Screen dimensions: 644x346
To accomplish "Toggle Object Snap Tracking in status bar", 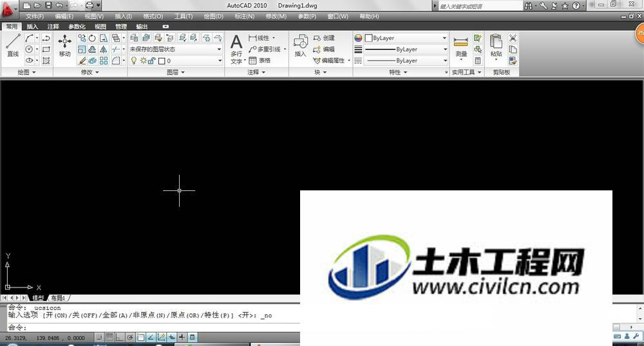I will 151,338.
